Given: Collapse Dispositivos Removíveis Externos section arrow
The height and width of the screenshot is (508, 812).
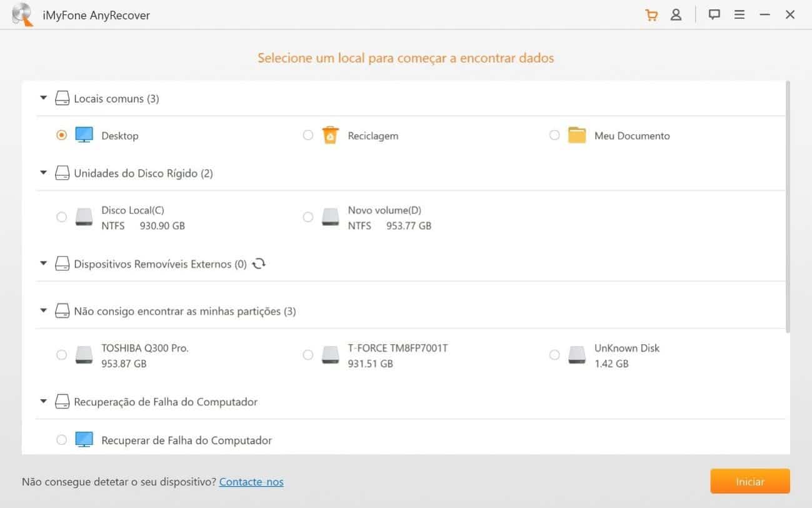Looking at the screenshot, I should 43,263.
